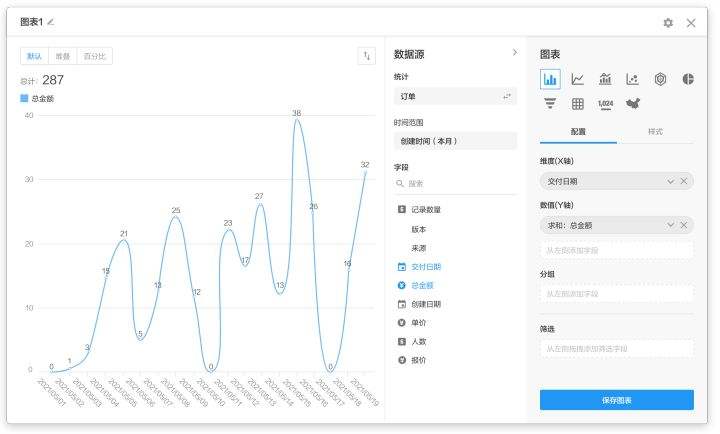Select the pie chart icon

pos(688,79)
